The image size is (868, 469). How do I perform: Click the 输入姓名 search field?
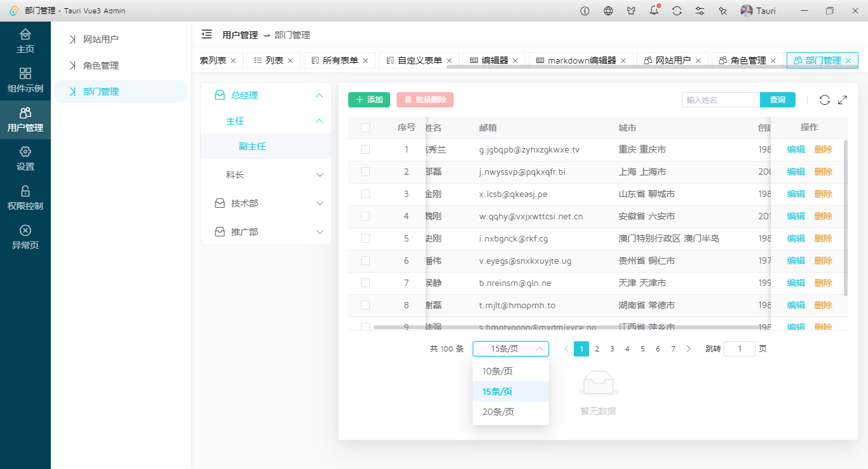[721, 100]
